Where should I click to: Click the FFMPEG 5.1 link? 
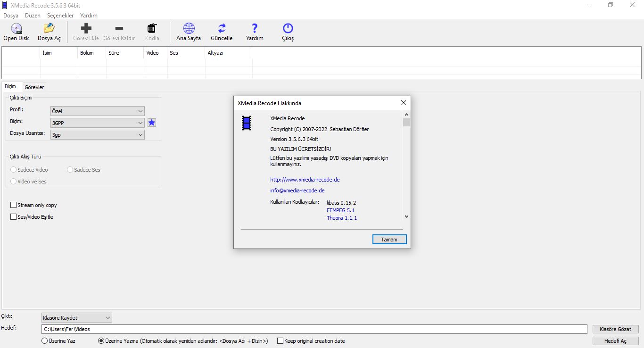(340, 210)
